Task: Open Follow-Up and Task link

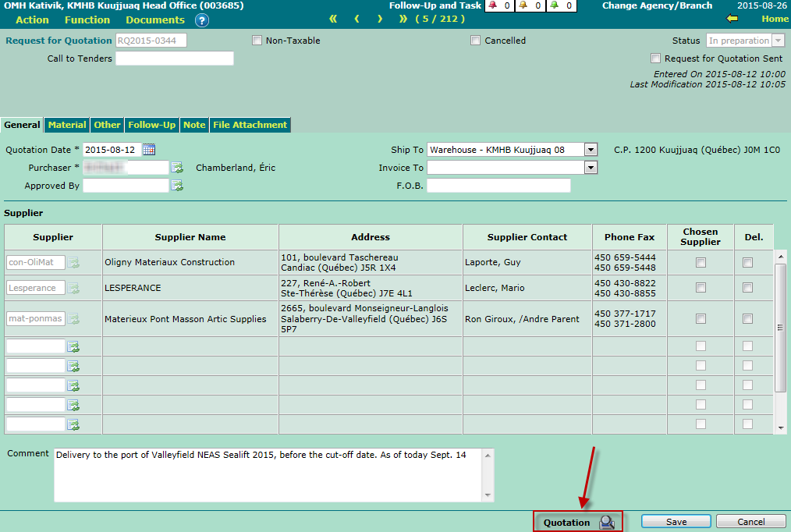Action: 435,5
